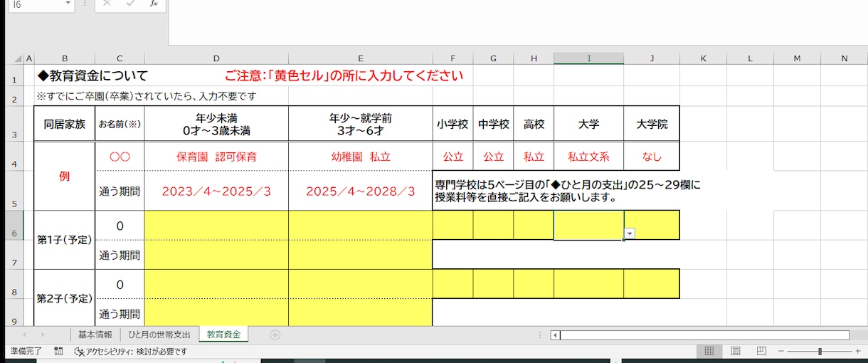Click the 大学院 header cell
Viewport: 868px width, 363px height.
tap(652, 124)
